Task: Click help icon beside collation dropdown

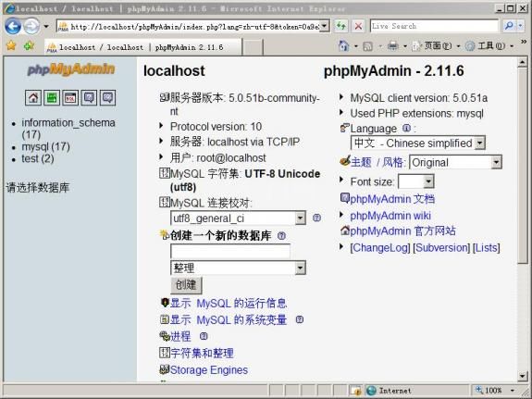Action: pos(316,218)
